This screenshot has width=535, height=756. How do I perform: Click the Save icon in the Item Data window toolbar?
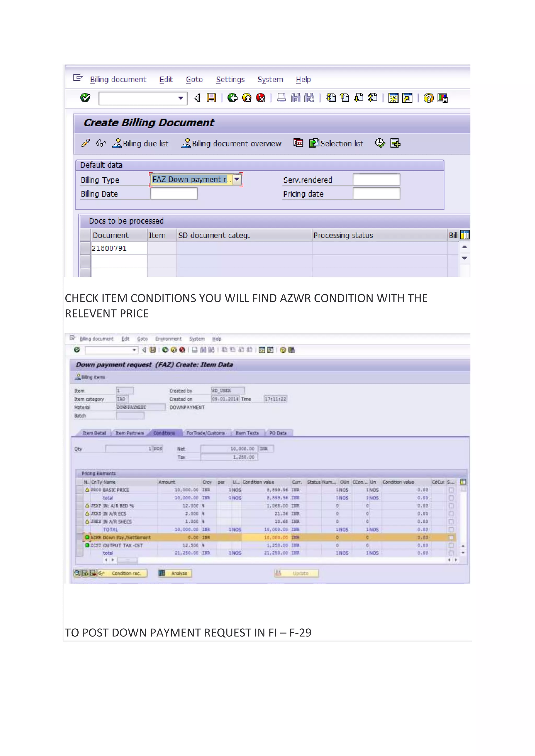[153, 350]
